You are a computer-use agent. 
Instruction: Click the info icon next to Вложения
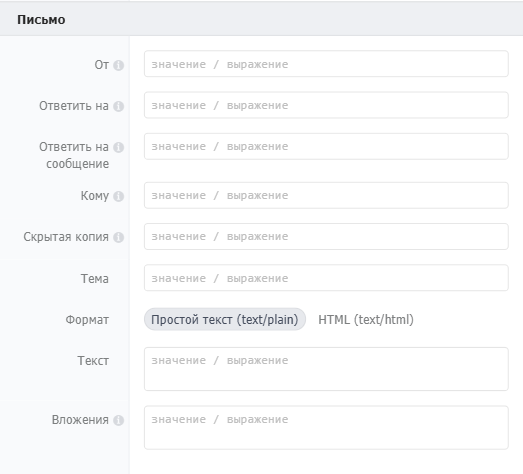coord(118,420)
